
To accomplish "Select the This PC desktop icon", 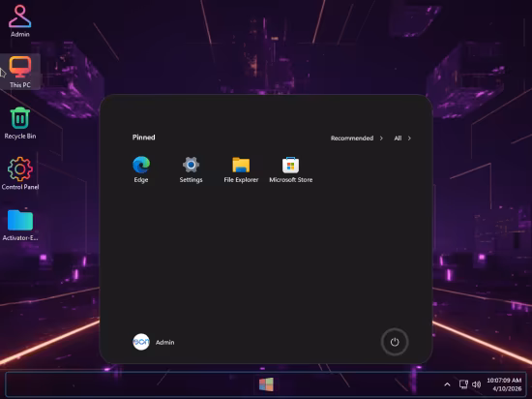I will coord(20,72).
